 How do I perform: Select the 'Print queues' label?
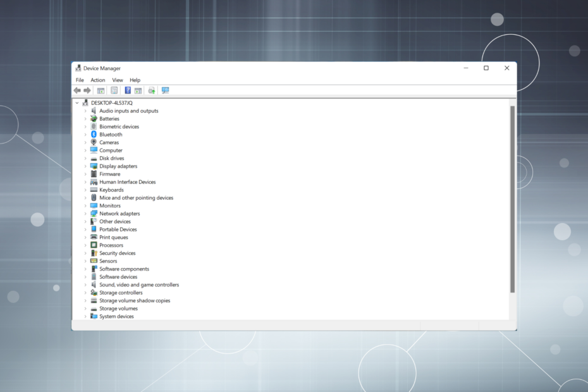114,238
